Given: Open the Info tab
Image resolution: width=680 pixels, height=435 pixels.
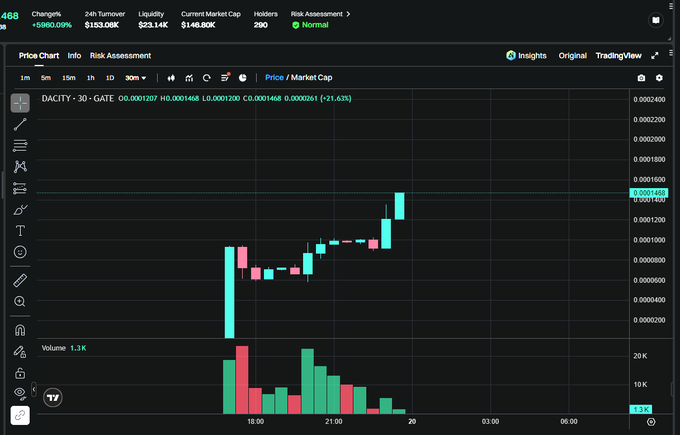Looking at the screenshot, I should tap(74, 56).
